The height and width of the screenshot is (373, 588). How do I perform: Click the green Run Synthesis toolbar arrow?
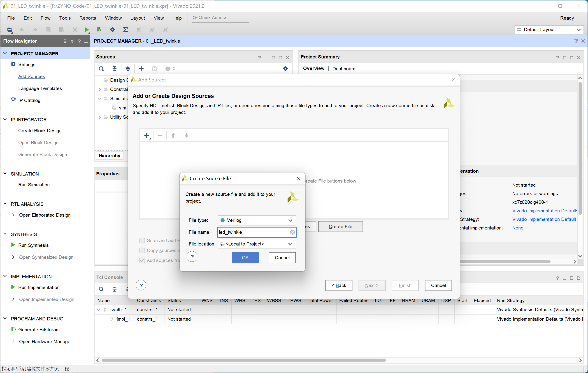click(86, 30)
